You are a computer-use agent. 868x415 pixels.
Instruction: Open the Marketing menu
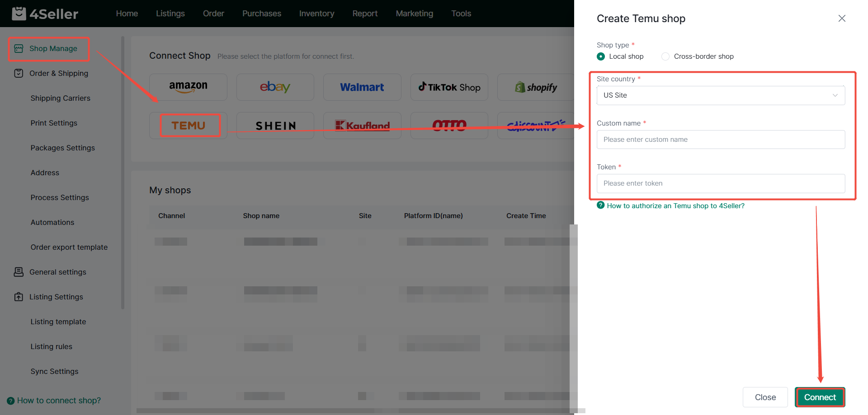pyautogui.click(x=415, y=14)
